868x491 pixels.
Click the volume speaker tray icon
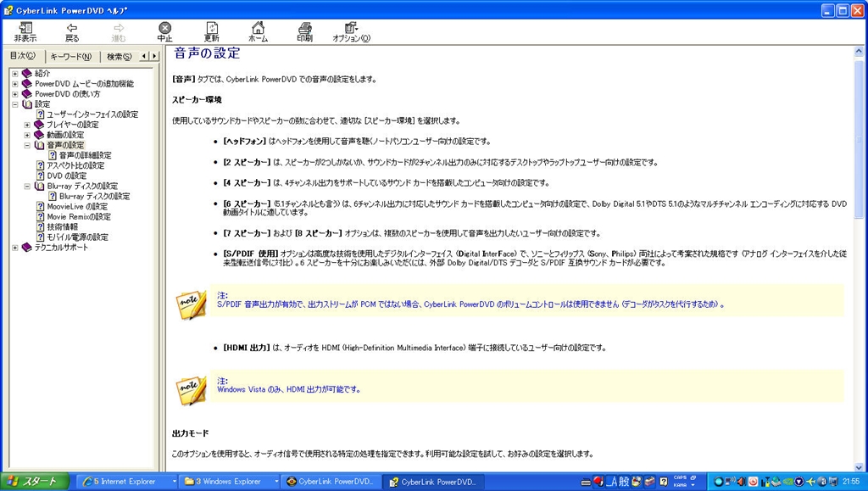739,482
